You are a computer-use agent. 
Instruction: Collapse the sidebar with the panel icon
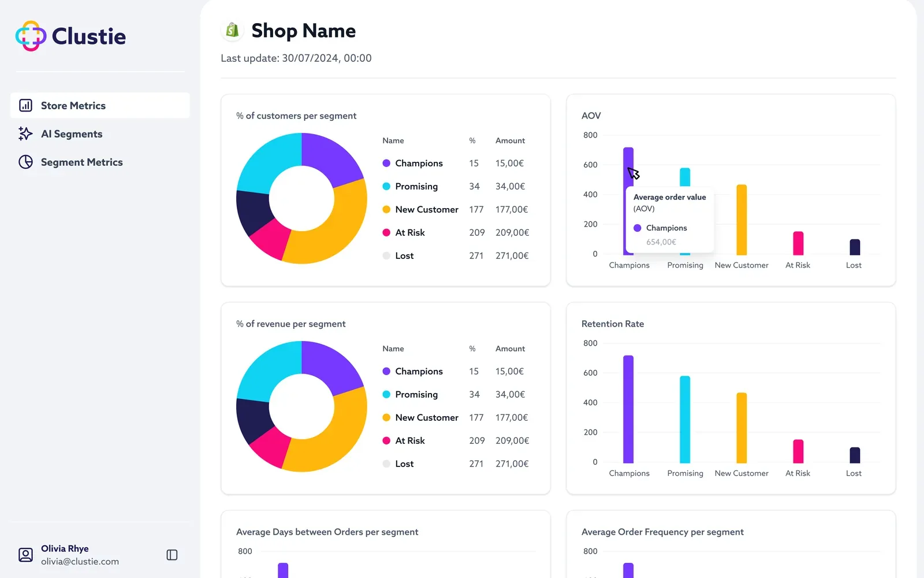172,555
